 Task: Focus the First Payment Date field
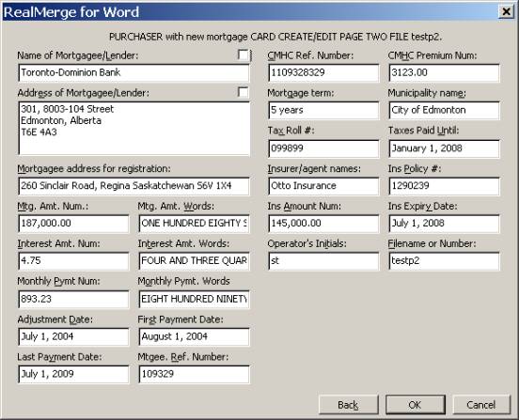click(194, 336)
